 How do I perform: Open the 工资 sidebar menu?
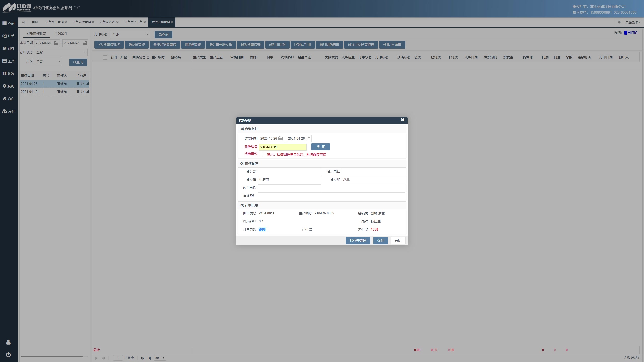[x=9, y=61]
